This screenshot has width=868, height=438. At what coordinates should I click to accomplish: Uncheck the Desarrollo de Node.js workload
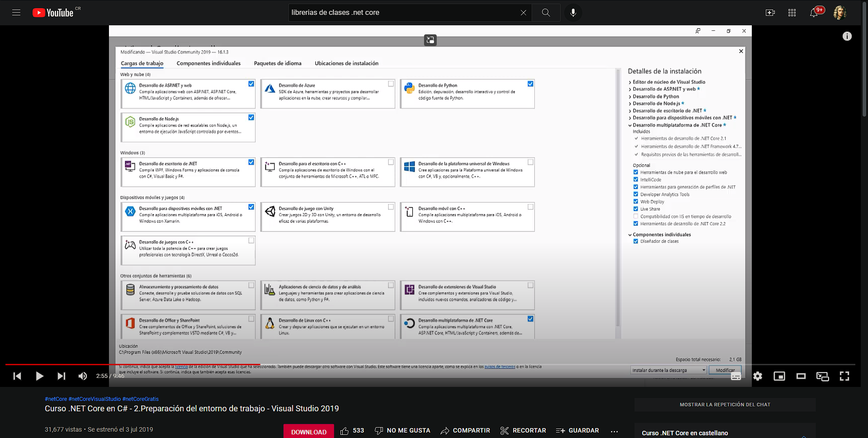point(251,118)
